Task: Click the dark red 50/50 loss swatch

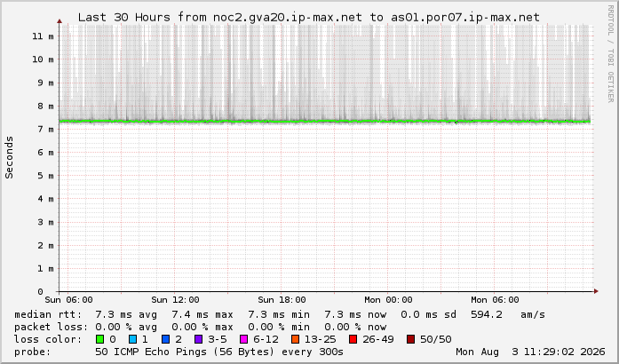Action: point(410,339)
